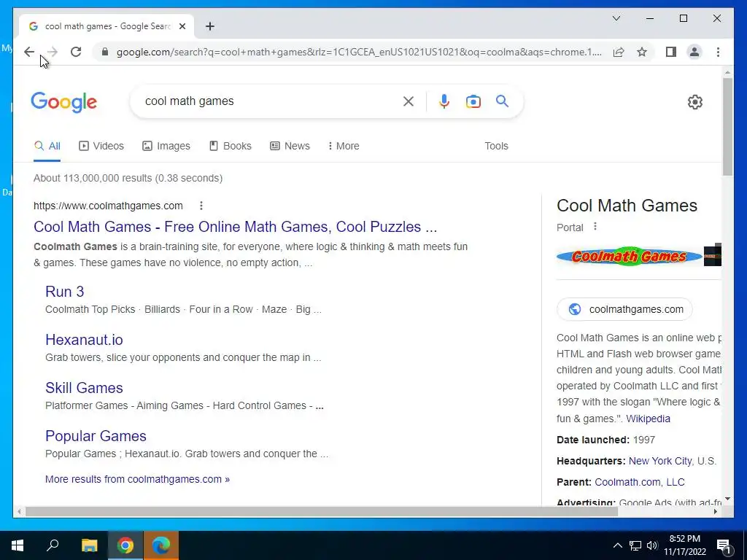Screen dimensions: 747x560
Task: Open the Chrome profile avatar
Action: point(694,52)
